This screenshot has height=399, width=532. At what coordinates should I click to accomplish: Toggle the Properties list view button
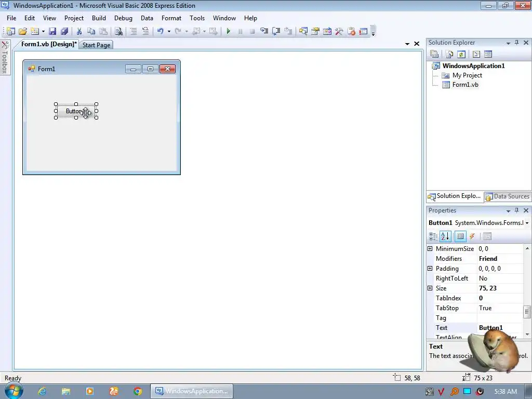click(x=460, y=236)
